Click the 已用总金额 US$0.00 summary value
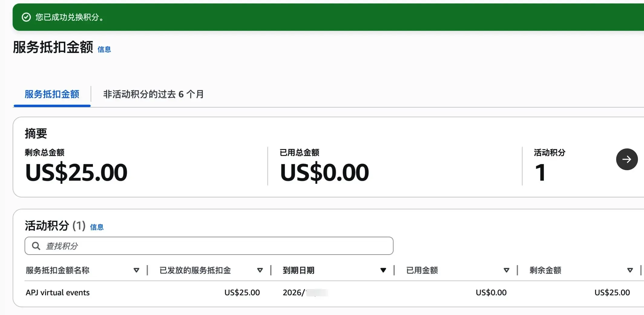The height and width of the screenshot is (315, 644). pyautogui.click(x=324, y=172)
